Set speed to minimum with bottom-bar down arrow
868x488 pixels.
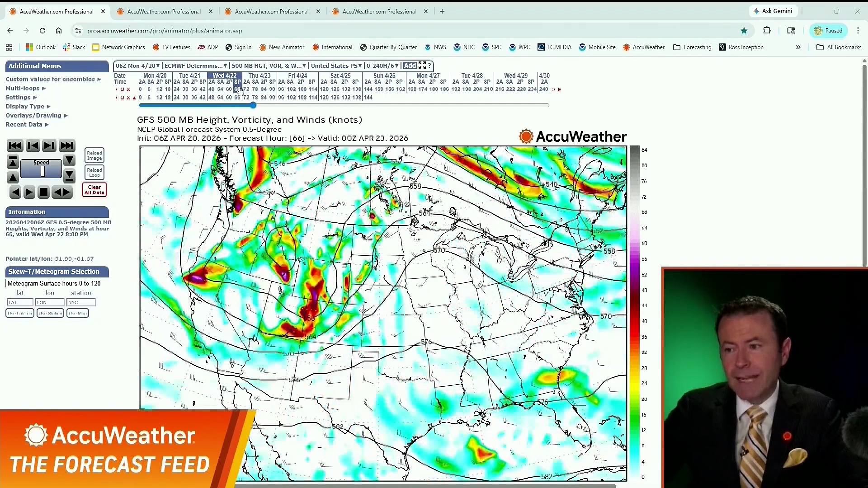coord(69,175)
